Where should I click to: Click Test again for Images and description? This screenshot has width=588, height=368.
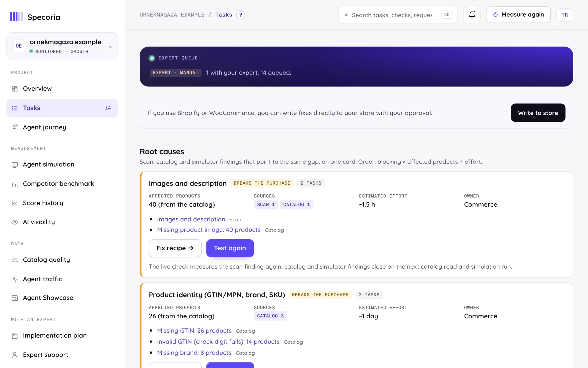(x=230, y=248)
